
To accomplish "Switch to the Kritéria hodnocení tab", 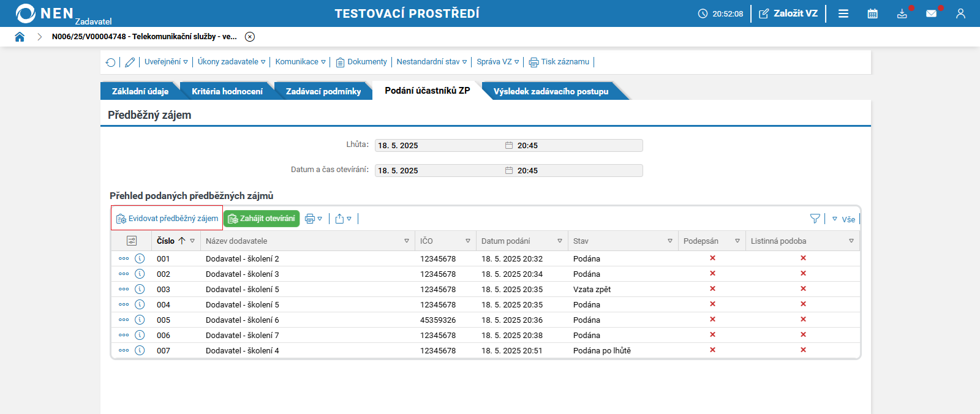I will pyautogui.click(x=227, y=91).
